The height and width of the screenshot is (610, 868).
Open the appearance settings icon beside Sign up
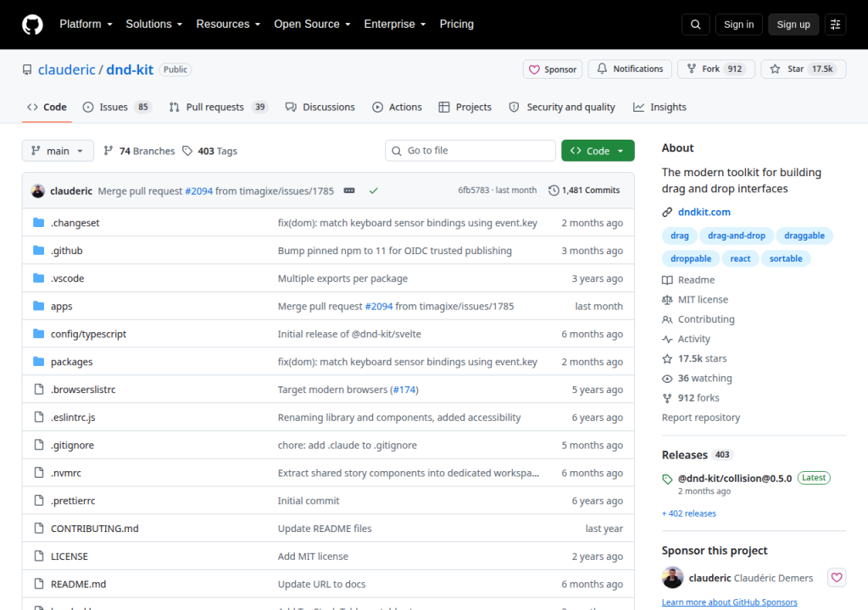pos(835,25)
